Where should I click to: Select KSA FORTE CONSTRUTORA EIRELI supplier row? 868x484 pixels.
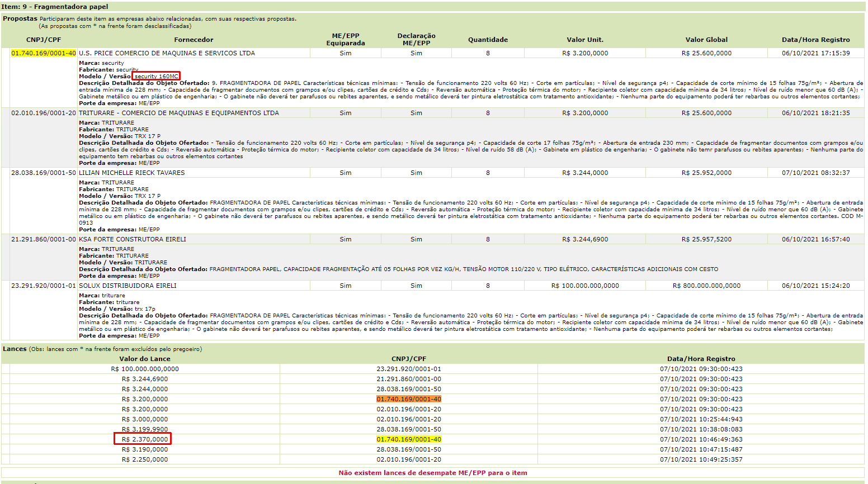click(132, 239)
